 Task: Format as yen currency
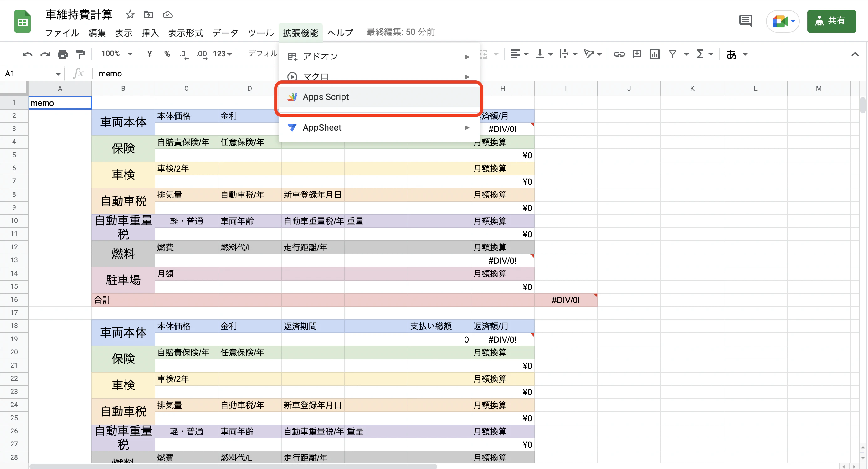tap(149, 54)
